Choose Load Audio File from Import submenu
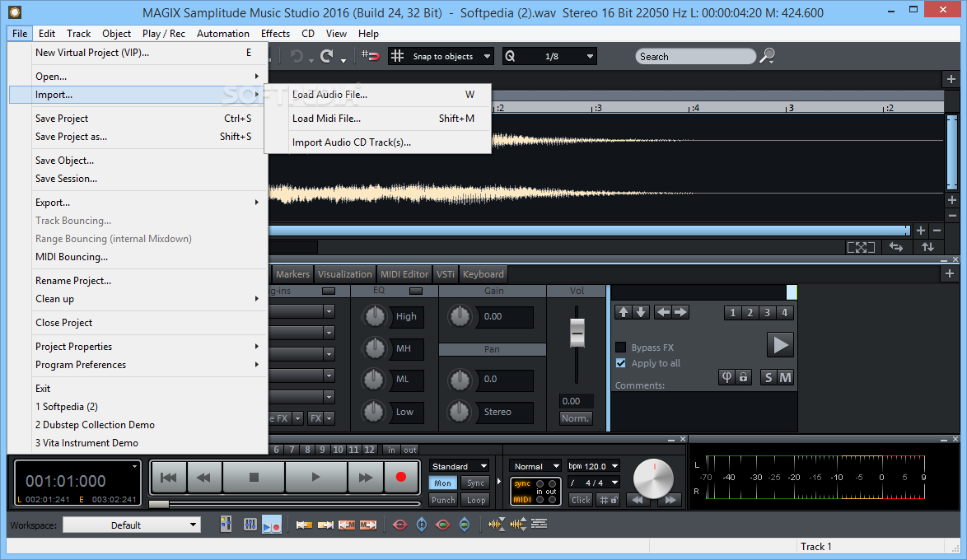Image resolution: width=967 pixels, height=560 pixels. (383, 95)
